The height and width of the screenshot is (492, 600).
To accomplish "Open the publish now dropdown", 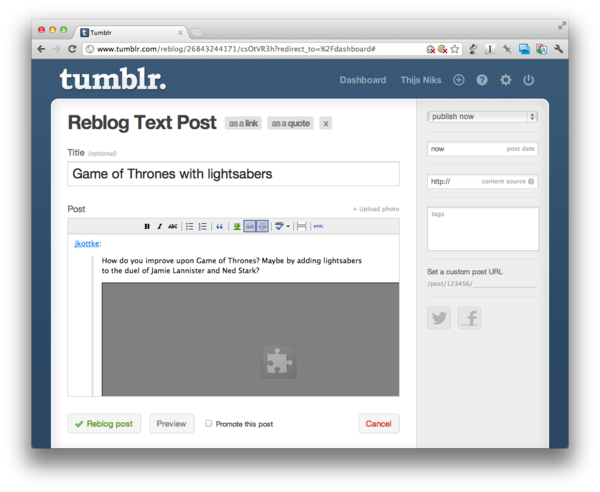I will point(483,116).
